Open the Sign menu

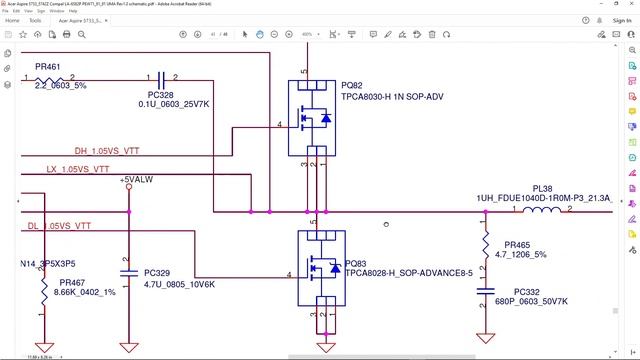pyautogui.click(x=41, y=11)
